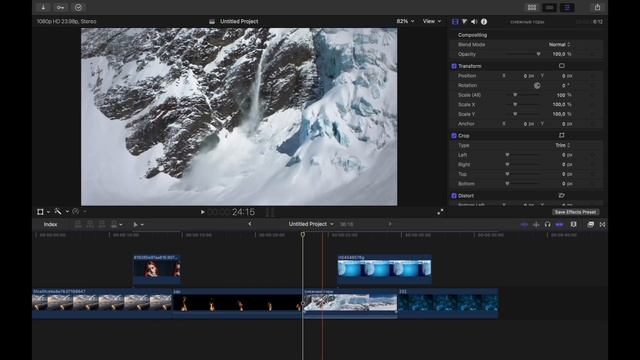640x360 pixels.
Task: Go forward in timeline history arrow
Action: [390, 224]
